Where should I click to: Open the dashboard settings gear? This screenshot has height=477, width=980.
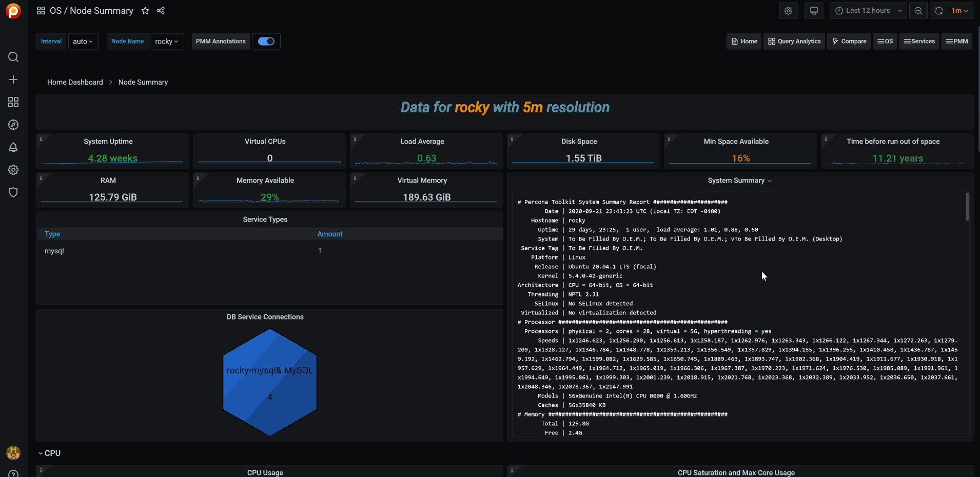tap(788, 10)
